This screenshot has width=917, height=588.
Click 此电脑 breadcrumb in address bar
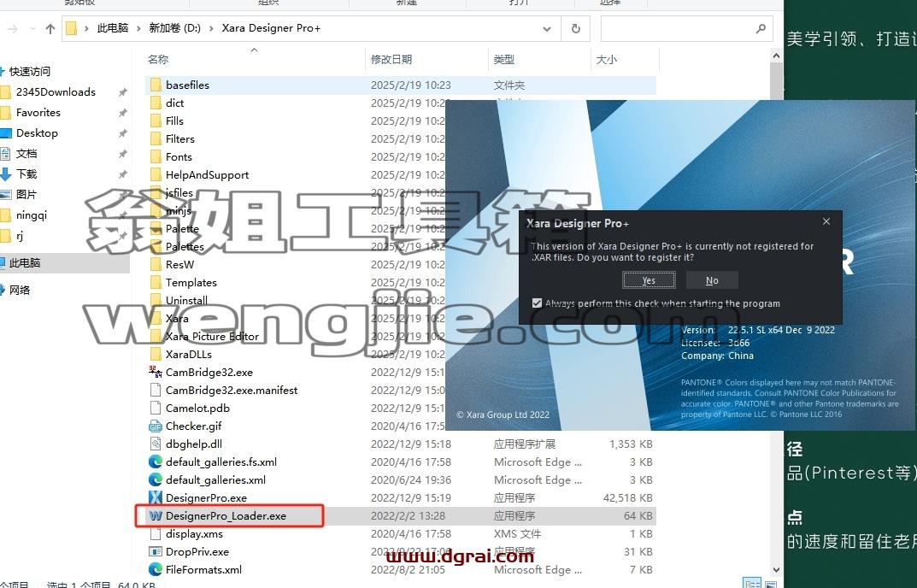pos(112,28)
